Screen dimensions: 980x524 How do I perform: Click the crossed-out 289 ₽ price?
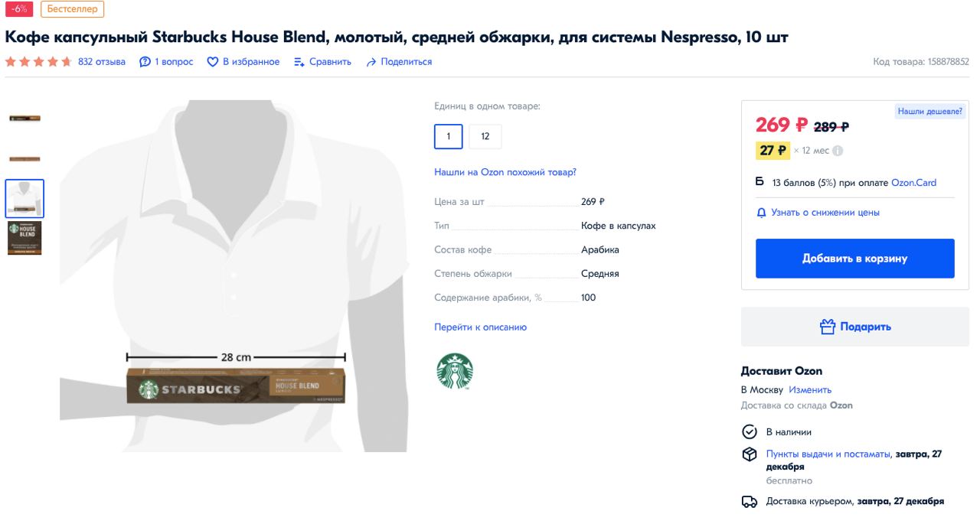[831, 127]
